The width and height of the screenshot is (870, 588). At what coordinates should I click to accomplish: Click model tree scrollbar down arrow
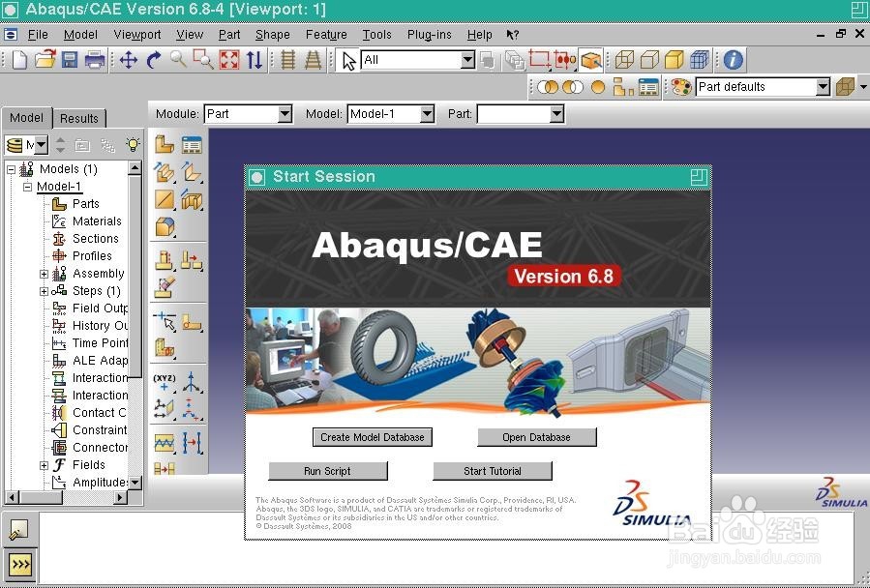(x=135, y=482)
